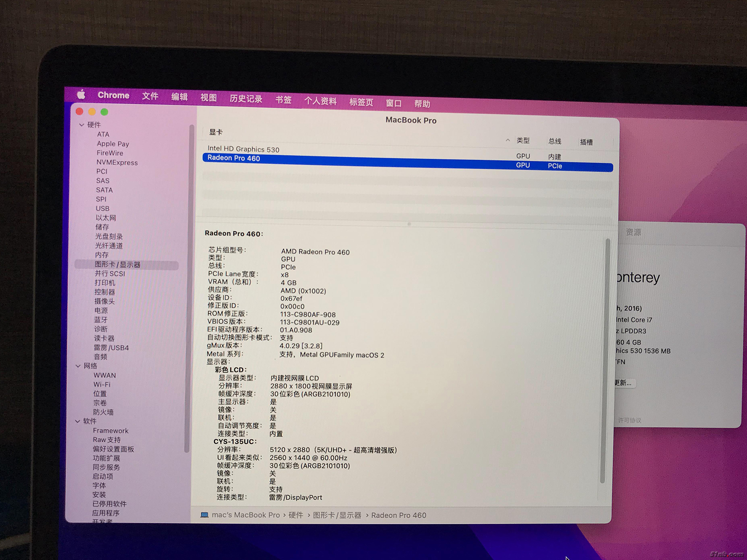This screenshot has width=747, height=560.
Task: Select the Radeon Pro 460 row
Action: point(408,161)
